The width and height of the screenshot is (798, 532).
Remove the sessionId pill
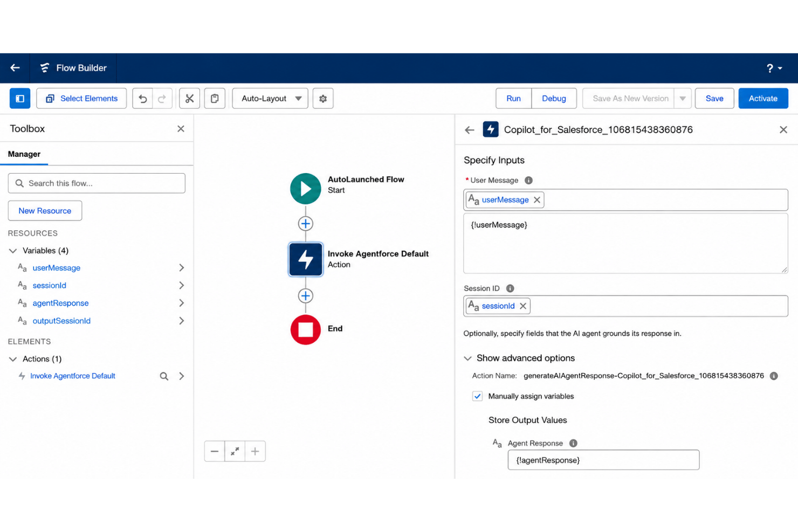pyautogui.click(x=523, y=306)
